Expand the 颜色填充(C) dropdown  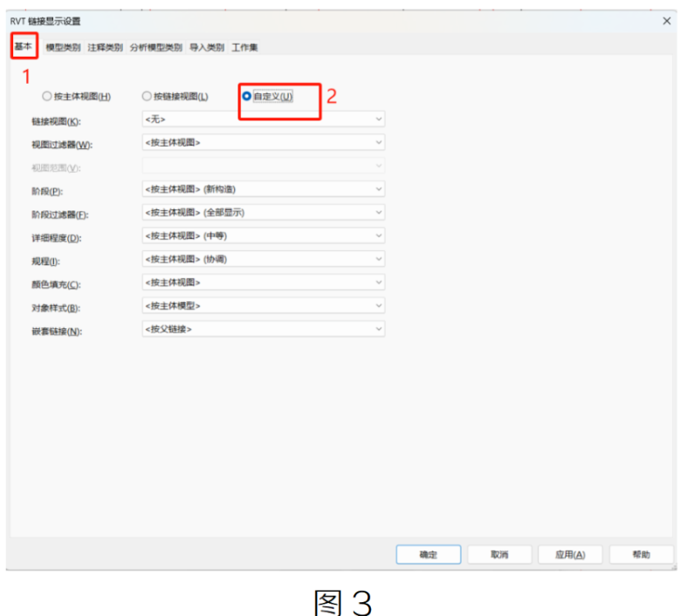click(264, 283)
